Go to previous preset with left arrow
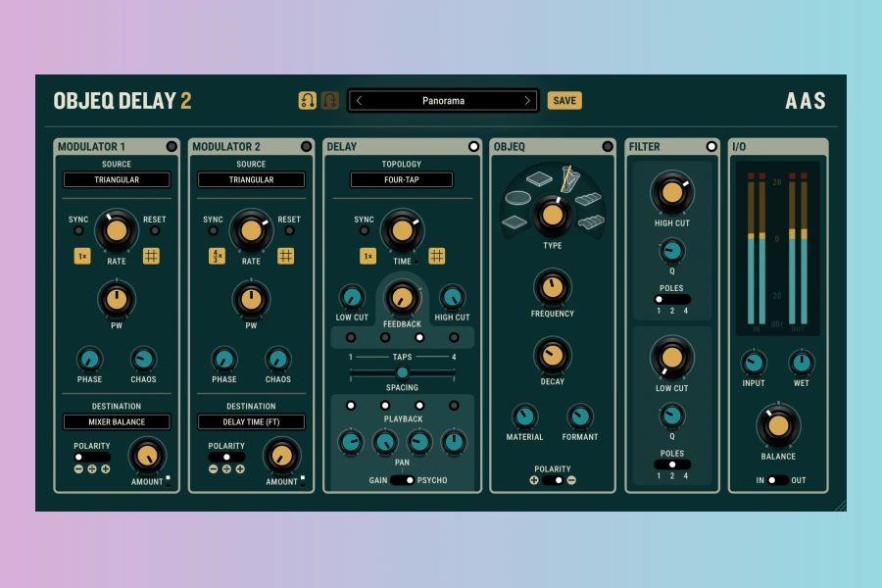The height and width of the screenshot is (588, 882). (359, 100)
